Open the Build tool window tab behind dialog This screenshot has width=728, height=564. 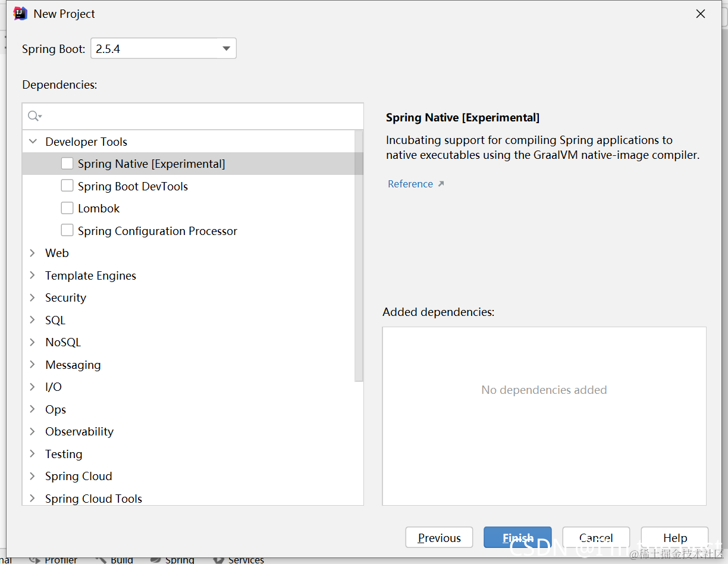click(115, 560)
